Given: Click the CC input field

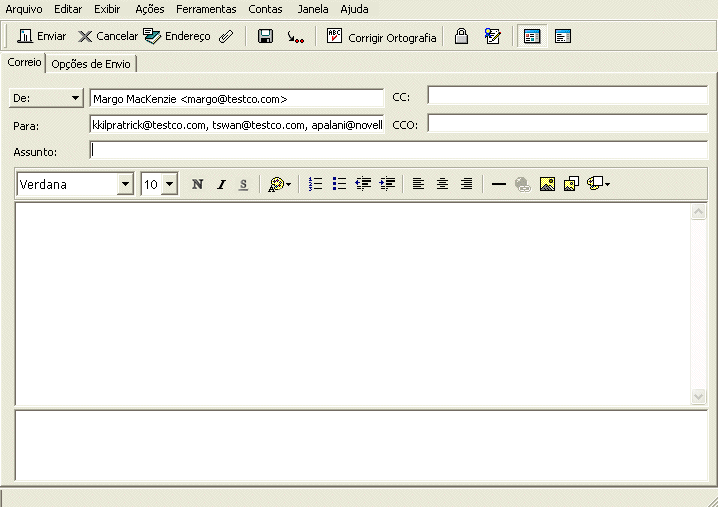Looking at the screenshot, I should pos(567,95).
